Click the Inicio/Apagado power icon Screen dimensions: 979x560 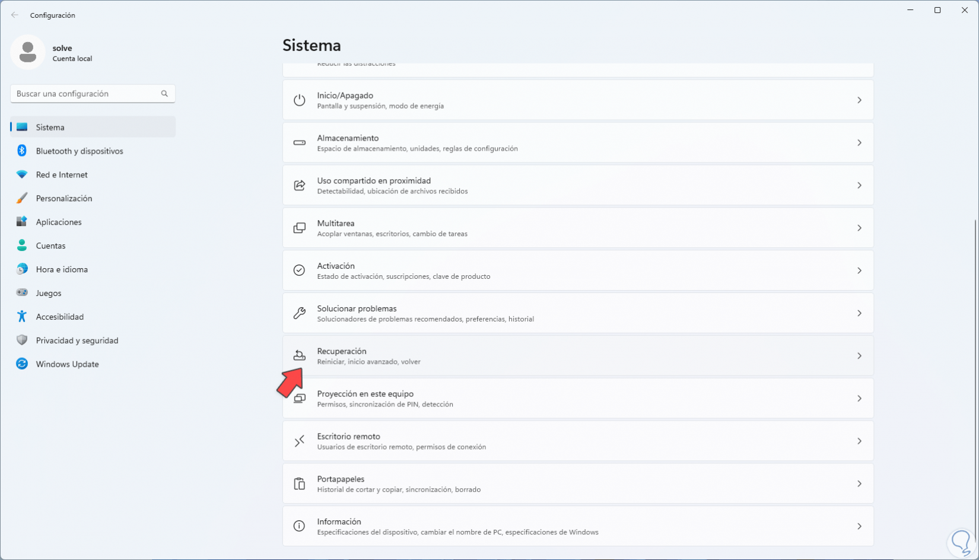[300, 100]
